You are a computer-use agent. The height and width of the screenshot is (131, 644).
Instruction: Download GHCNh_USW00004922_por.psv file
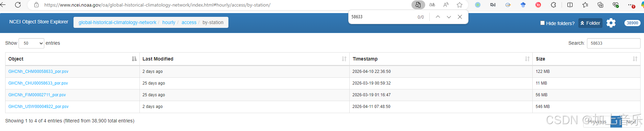click(38, 107)
